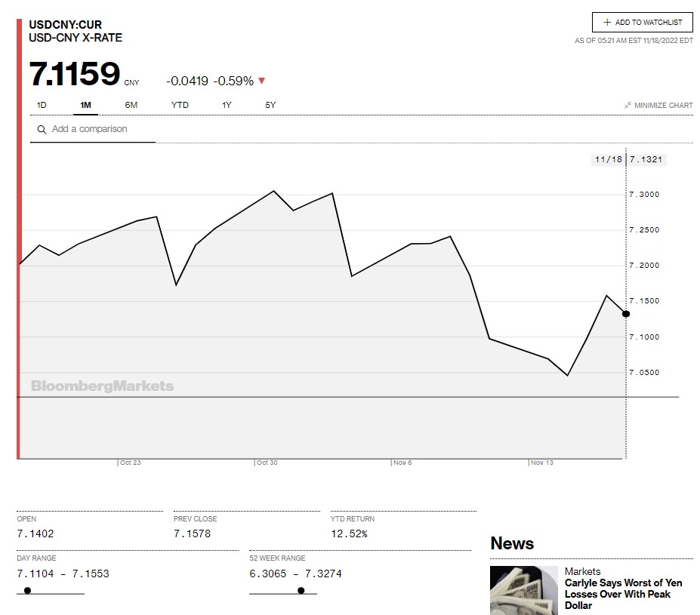Screen dimensions: 700x615
Task: Click the Oct 30 date marker on chart axis
Action: point(267,463)
